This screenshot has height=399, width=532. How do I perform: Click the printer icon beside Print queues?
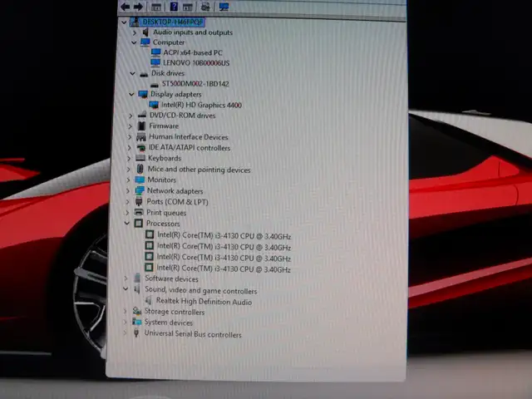[x=139, y=213]
